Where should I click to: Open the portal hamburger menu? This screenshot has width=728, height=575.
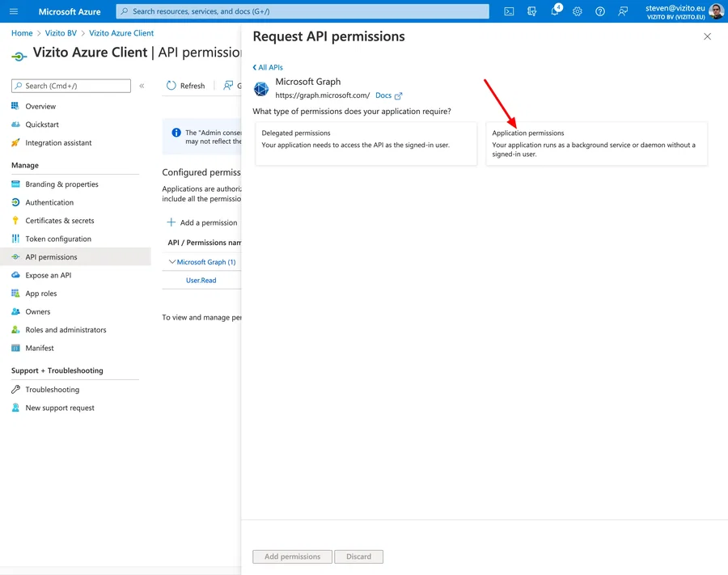(12, 11)
